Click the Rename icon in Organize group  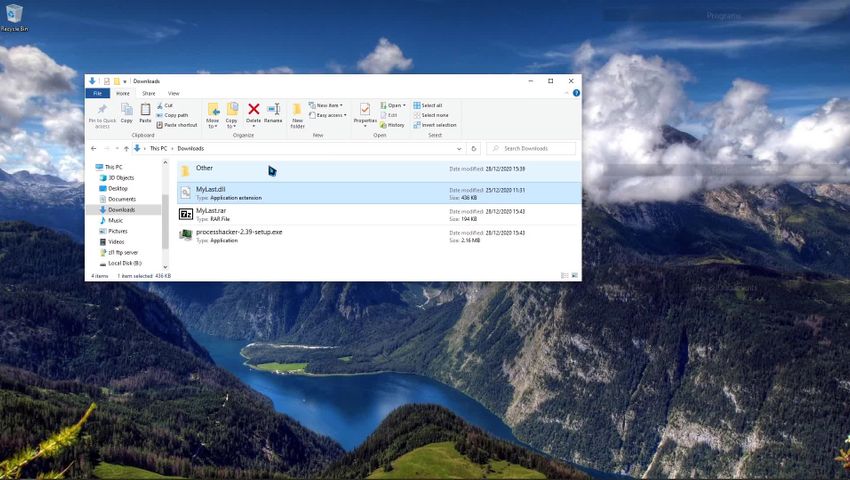click(272, 110)
